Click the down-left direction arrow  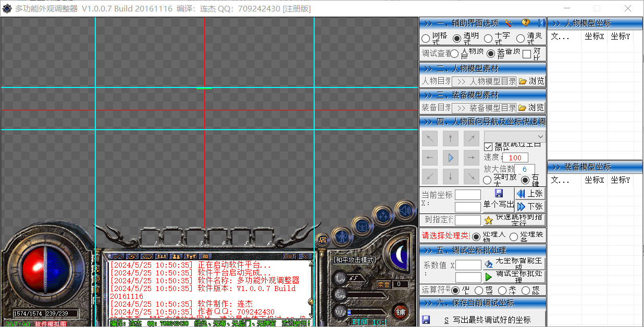[x=429, y=175]
